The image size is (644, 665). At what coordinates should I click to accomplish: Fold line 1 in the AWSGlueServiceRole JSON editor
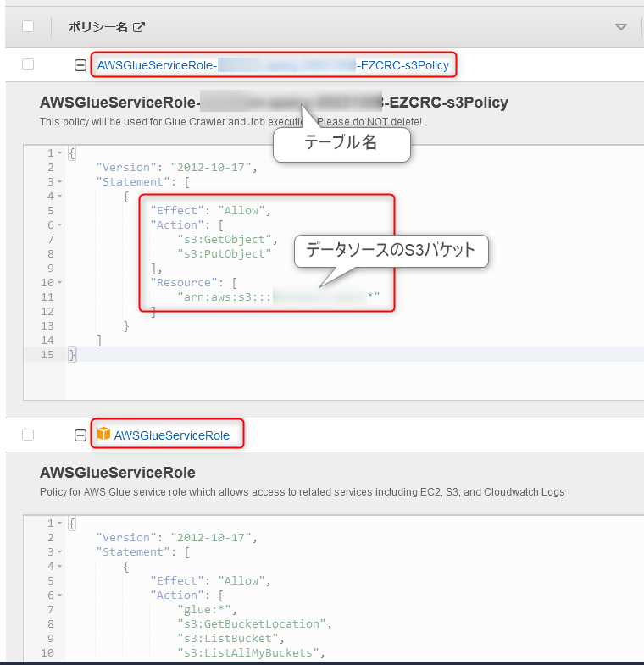coord(60,523)
